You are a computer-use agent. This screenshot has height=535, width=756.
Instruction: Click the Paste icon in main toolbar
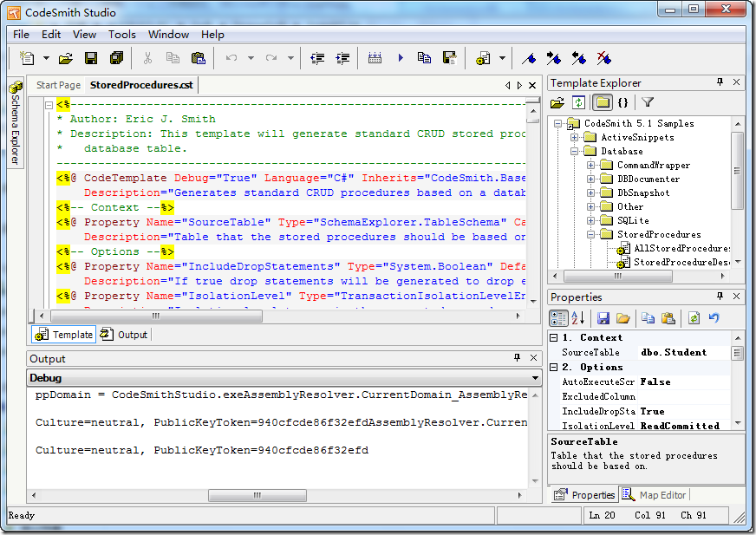click(199, 59)
